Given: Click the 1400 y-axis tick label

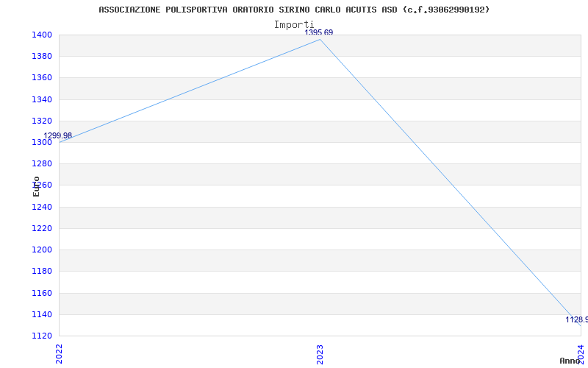Looking at the screenshot, I should point(42,35).
